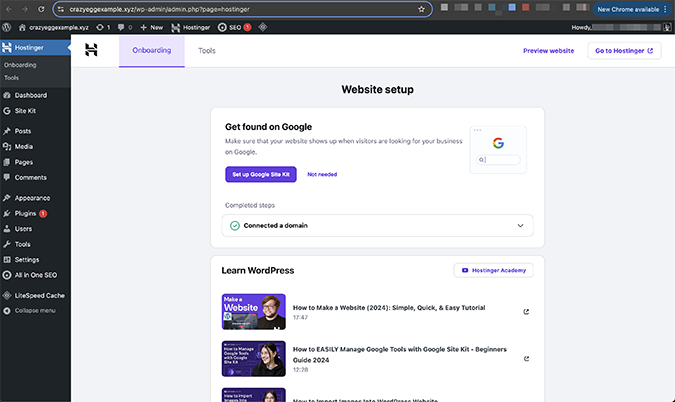675x402 pixels.
Task: Open the Google Site Kit guide video thumbnail
Action: pos(254,359)
